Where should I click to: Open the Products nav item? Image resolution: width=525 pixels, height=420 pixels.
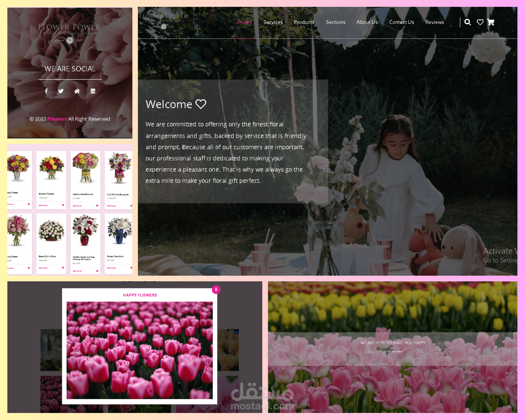(x=304, y=22)
